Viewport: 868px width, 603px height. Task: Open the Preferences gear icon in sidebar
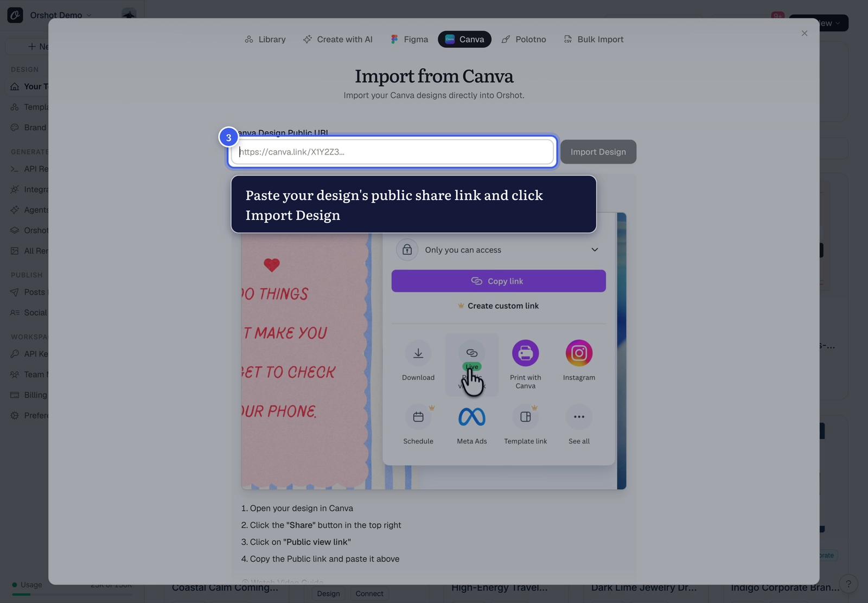pos(15,416)
